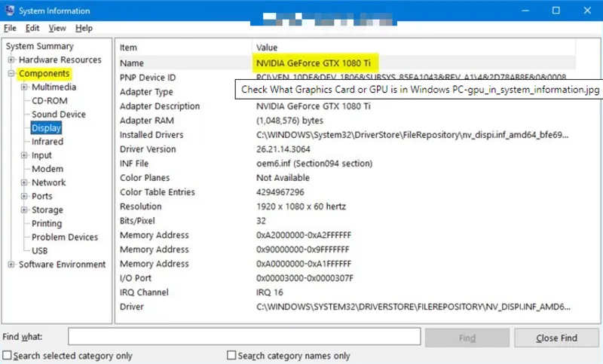Select the I/O Port row

(346, 278)
